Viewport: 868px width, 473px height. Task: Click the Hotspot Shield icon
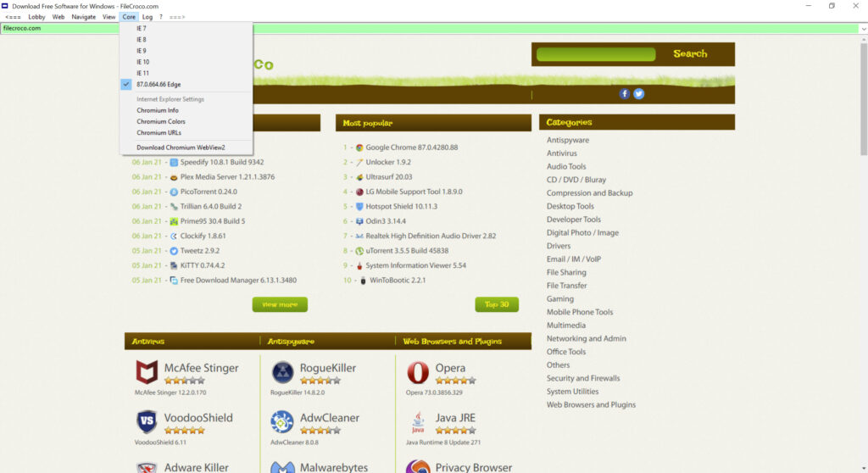359,207
